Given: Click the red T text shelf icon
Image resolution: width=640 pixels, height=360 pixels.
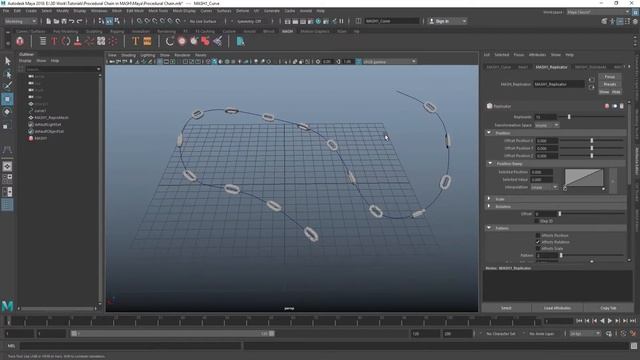Looking at the screenshot, I should (x=54, y=41).
